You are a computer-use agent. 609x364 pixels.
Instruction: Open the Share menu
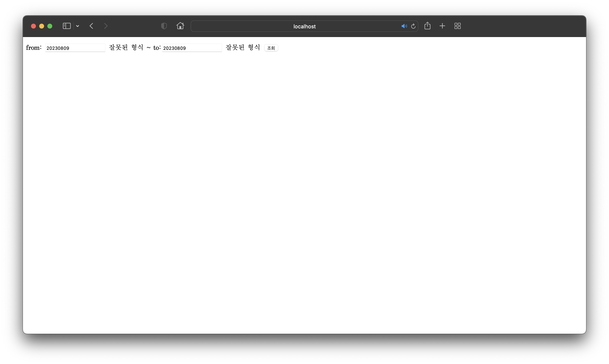pyautogui.click(x=427, y=26)
